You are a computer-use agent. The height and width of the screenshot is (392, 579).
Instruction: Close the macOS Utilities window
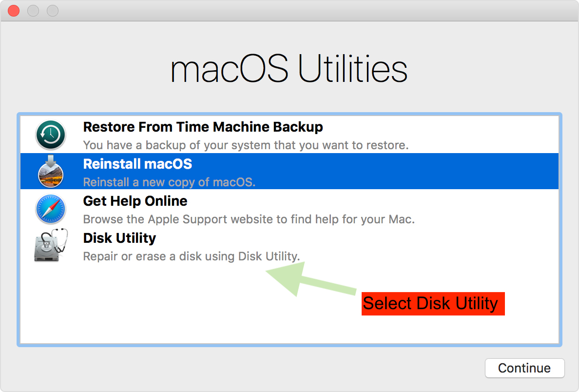click(14, 11)
